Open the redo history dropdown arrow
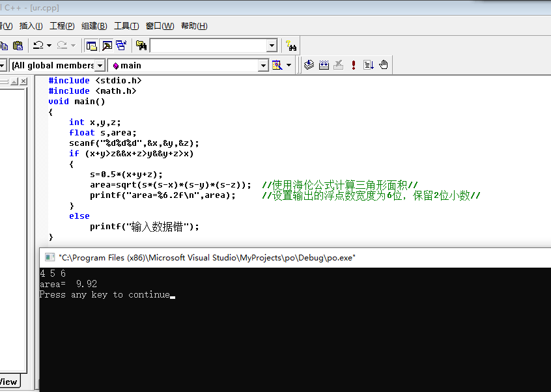The image size is (551, 392). pos(73,46)
